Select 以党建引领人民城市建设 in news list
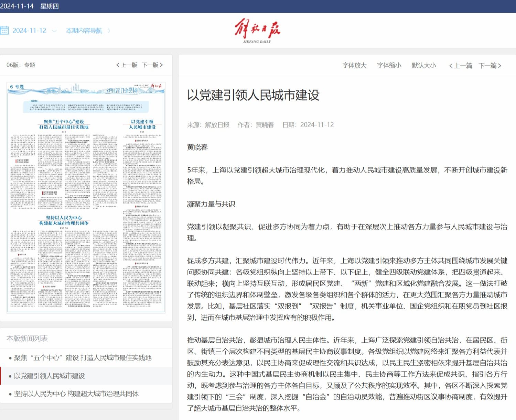This screenshot has height=420, width=516. click(50, 376)
